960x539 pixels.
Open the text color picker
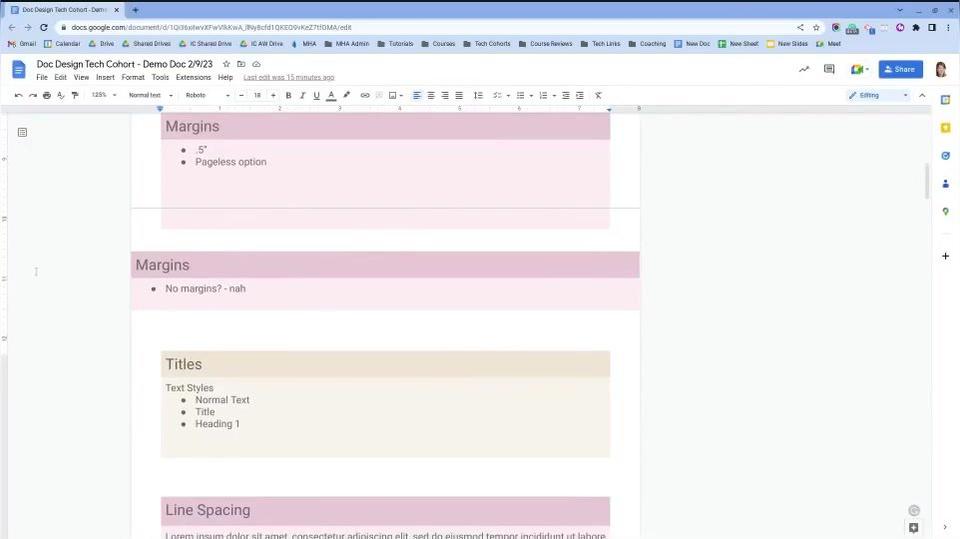point(331,95)
